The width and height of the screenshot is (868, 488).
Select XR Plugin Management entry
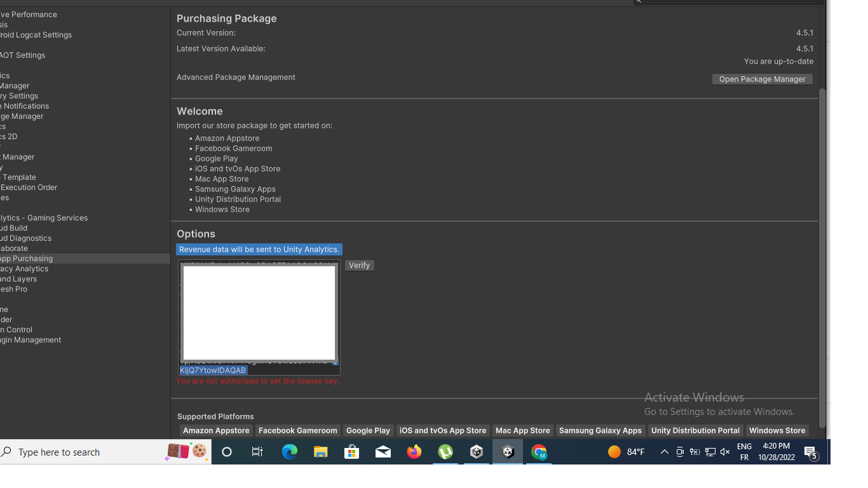point(31,340)
